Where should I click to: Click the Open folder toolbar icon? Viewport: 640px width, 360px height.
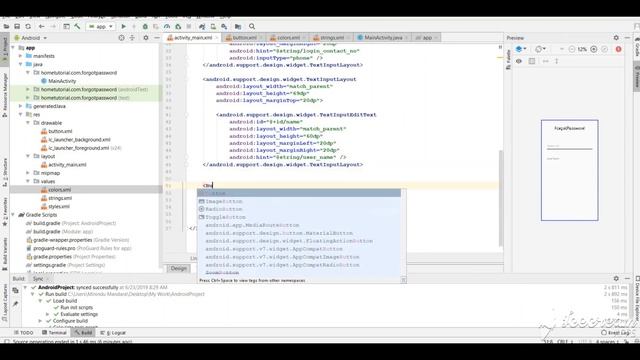coord(6,27)
